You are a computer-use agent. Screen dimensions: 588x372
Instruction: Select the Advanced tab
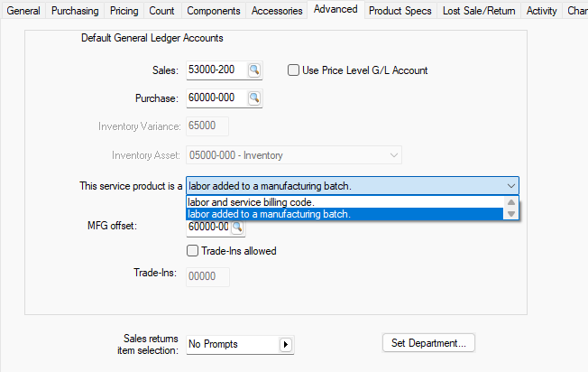click(x=335, y=9)
